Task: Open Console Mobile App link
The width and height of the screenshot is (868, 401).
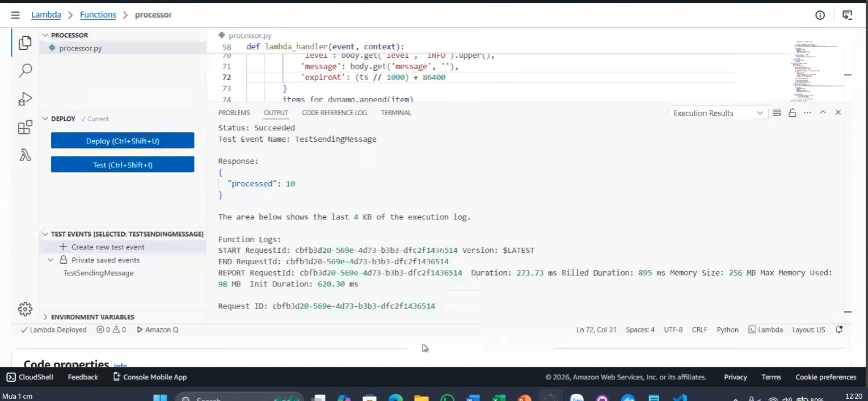Action: [x=150, y=377]
